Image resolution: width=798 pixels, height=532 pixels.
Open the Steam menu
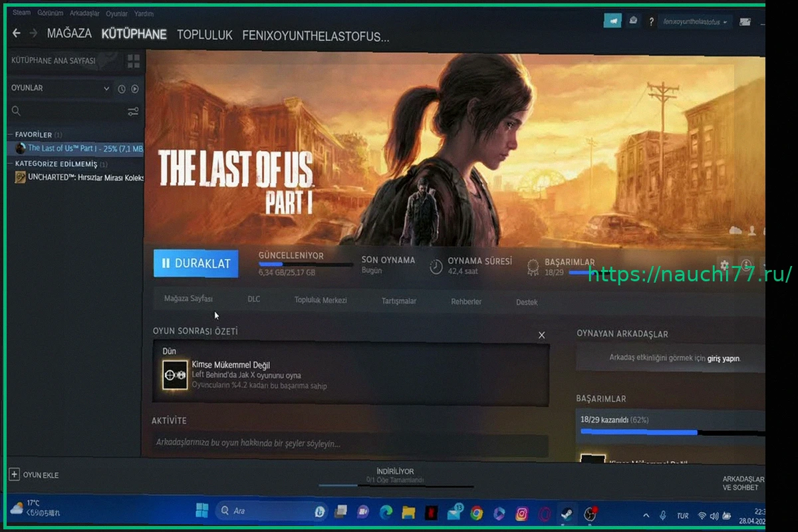(21, 13)
